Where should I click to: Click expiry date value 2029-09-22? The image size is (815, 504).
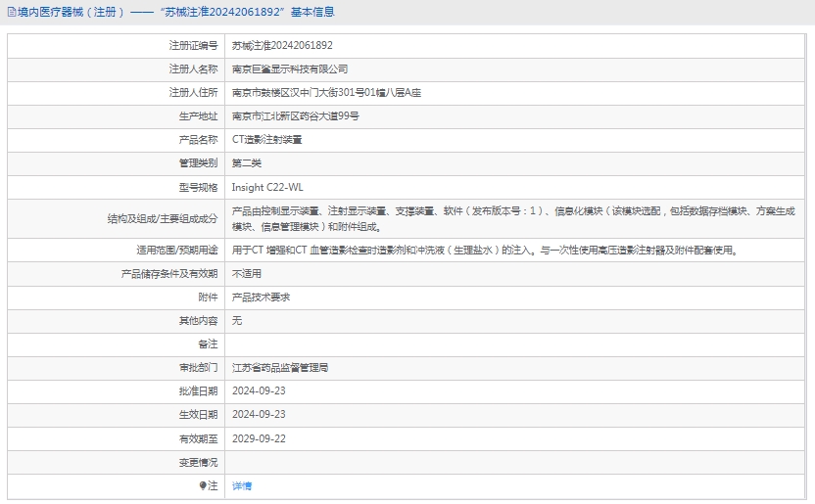(x=259, y=438)
